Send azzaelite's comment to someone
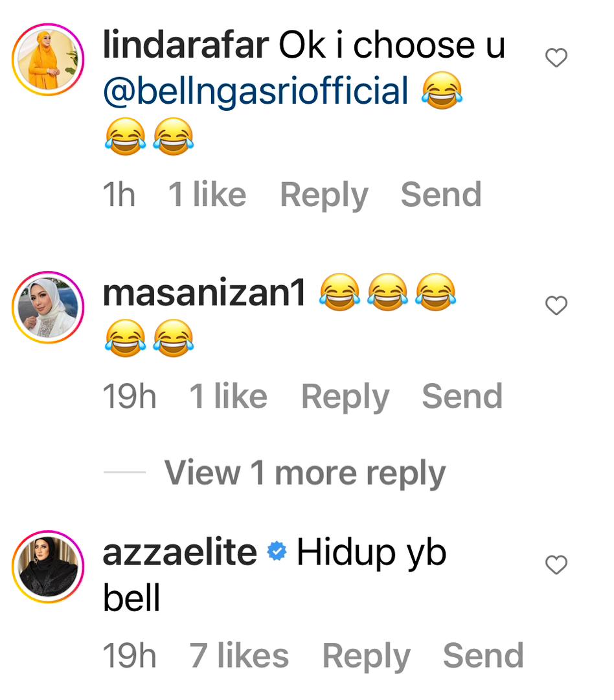 (483, 655)
